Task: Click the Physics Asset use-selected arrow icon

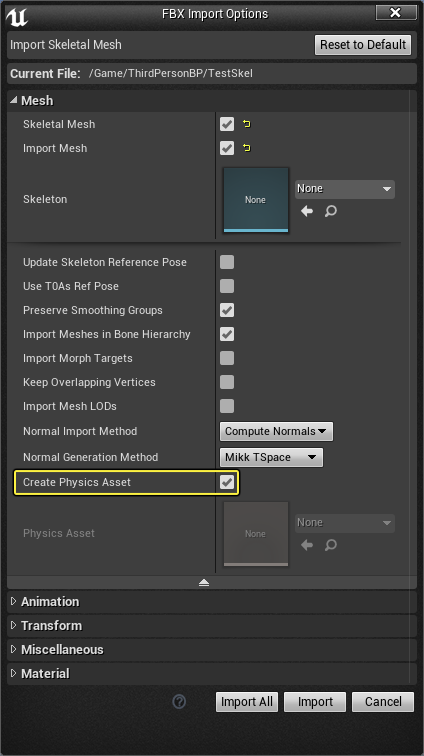Action: click(x=307, y=545)
